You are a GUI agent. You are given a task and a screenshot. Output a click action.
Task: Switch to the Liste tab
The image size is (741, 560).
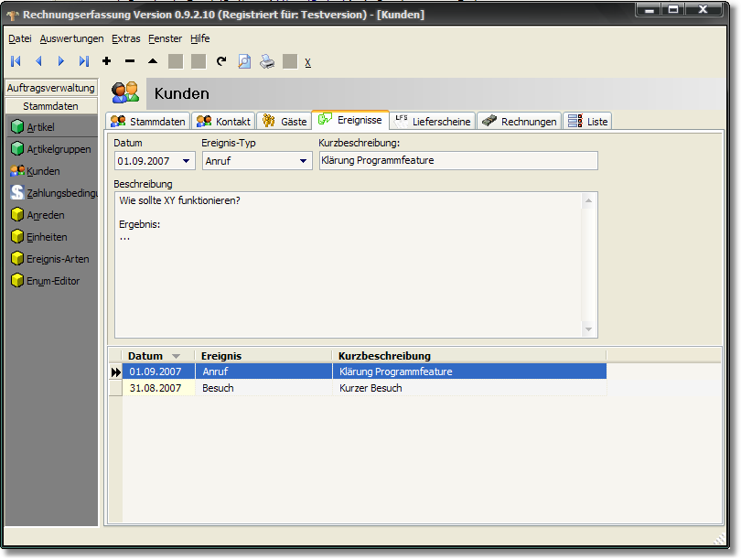tap(587, 122)
